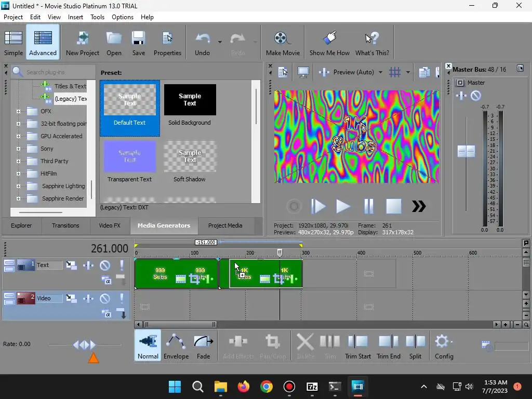The image size is (532, 399).
Task: Save the current project
Action: pos(138,43)
